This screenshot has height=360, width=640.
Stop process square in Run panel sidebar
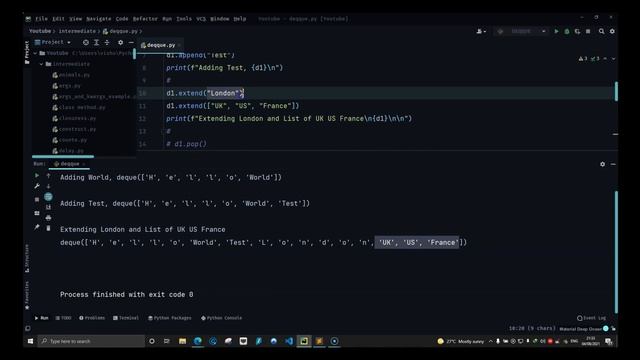[x=37, y=200]
